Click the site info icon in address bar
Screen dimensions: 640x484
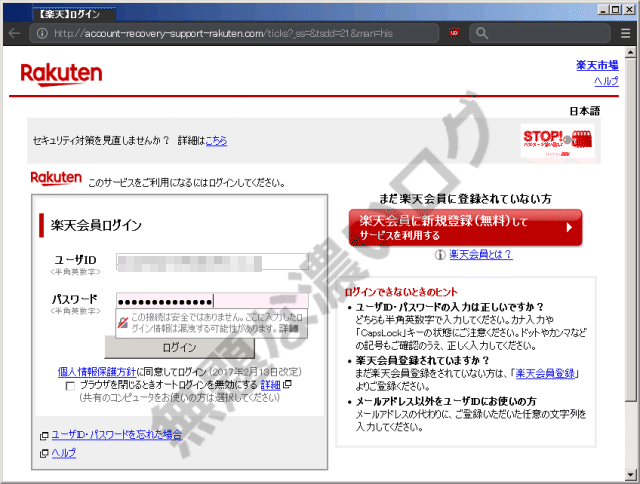click(42, 33)
